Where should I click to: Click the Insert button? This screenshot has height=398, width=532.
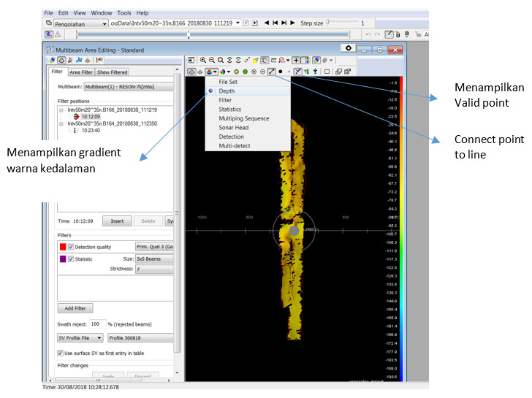(117, 221)
